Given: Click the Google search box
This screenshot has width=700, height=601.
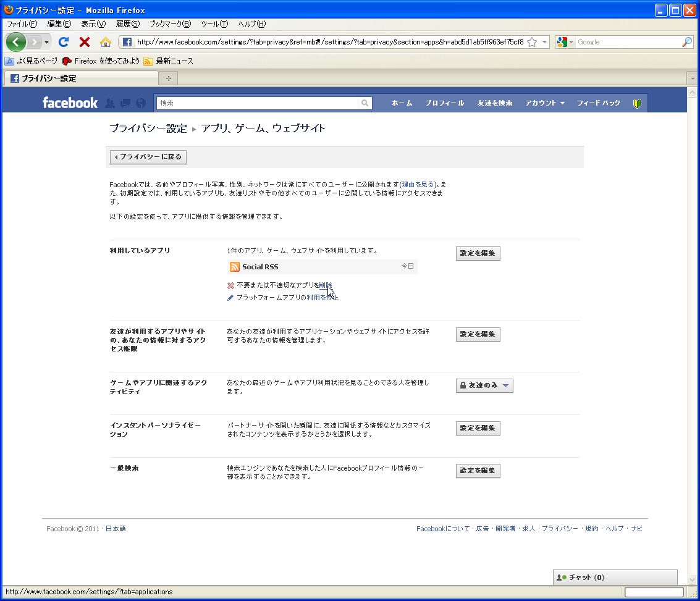Looking at the screenshot, I should tap(628, 42).
